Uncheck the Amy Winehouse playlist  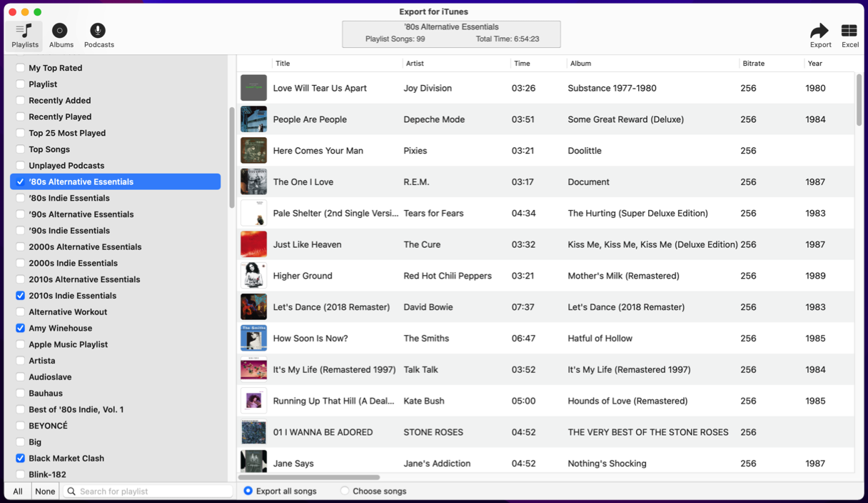click(20, 328)
